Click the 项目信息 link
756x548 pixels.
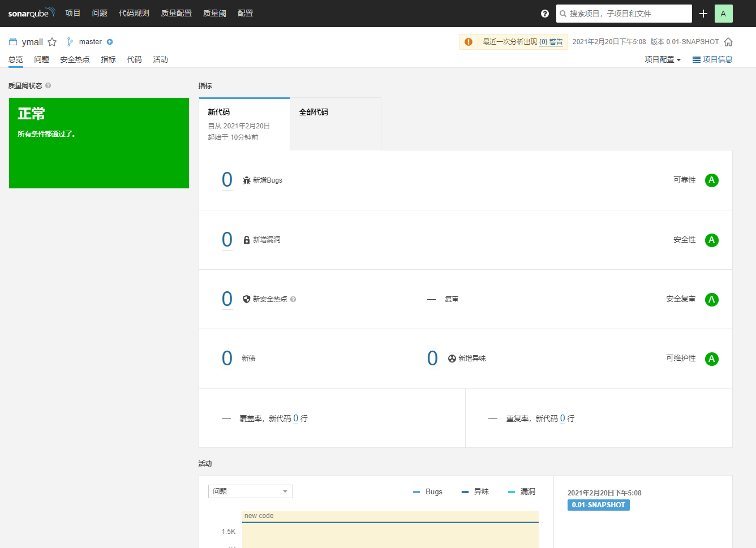[x=712, y=59]
